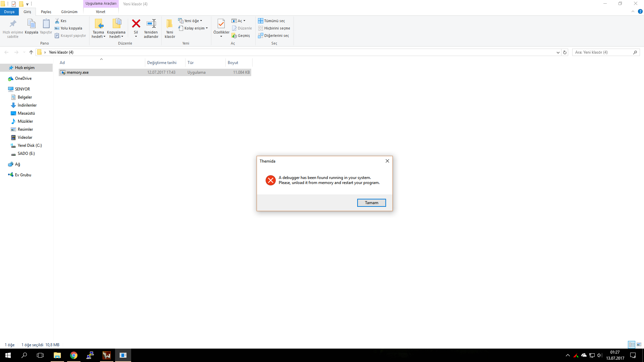Click the search magnifier icon
Viewport: 644px width, 362px height.
tap(635, 52)
